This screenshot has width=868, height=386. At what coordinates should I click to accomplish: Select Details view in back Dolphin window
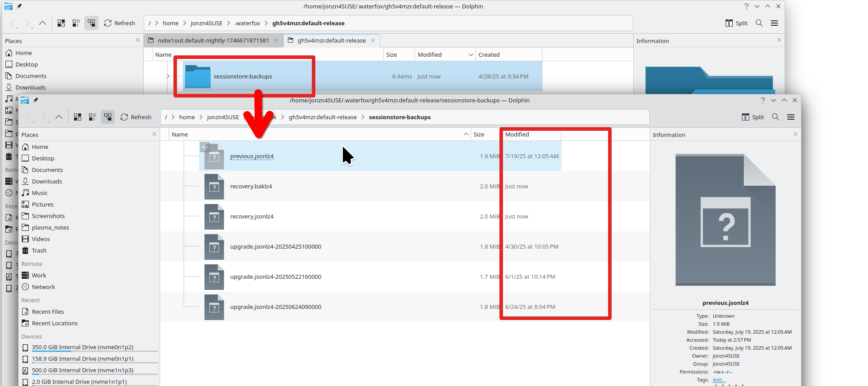coord(91,23)
